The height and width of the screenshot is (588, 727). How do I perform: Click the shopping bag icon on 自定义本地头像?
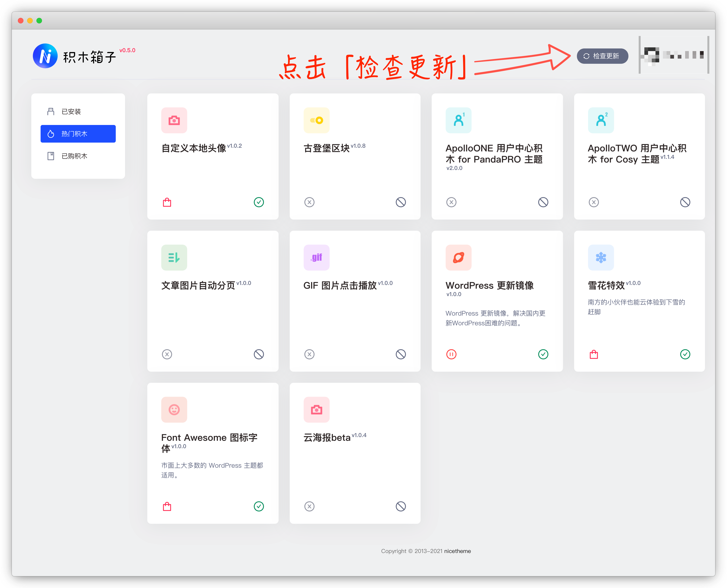pyautogui.click(x=167, y=202)
